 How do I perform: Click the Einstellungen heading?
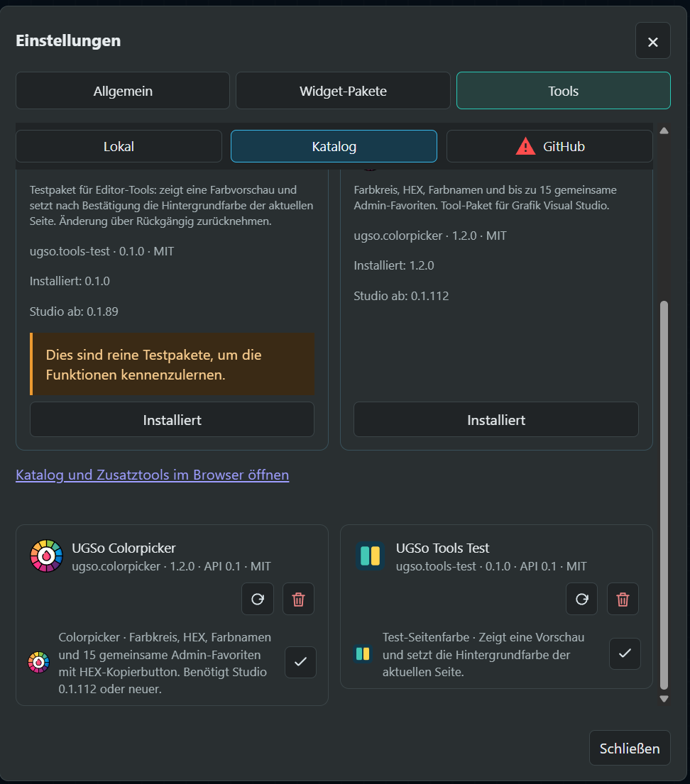pos(68,40)
